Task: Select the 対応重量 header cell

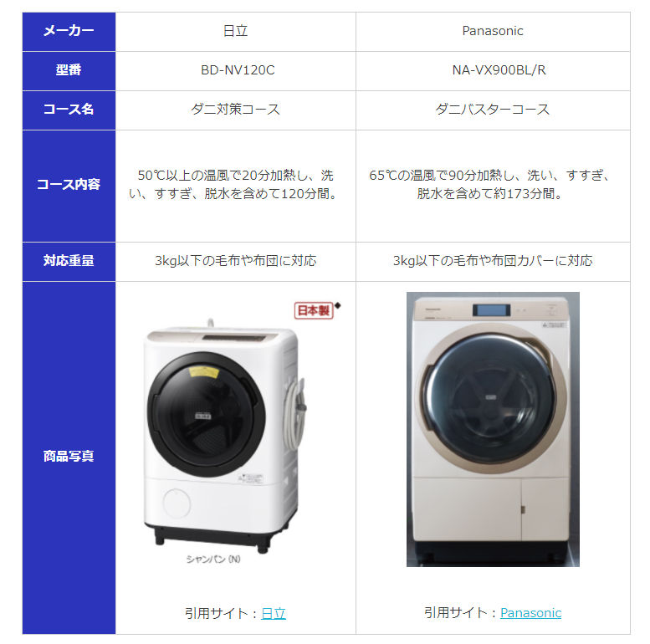Action: [x=69, y=262]
